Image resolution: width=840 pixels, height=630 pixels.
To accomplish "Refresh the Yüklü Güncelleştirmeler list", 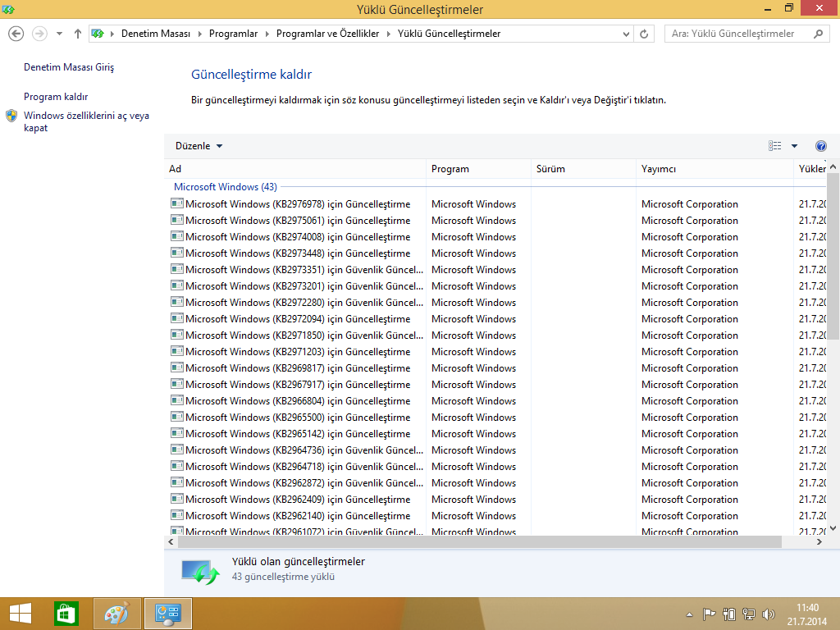I will 644,34.
